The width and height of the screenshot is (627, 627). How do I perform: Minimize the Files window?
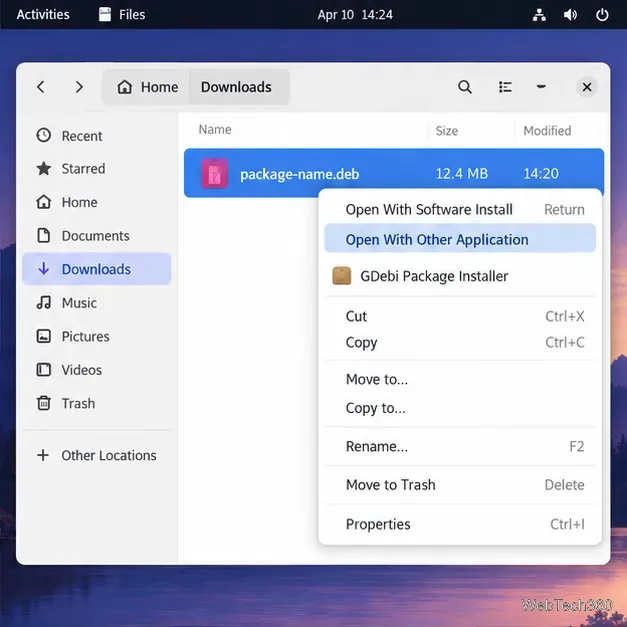pos(541,86)
